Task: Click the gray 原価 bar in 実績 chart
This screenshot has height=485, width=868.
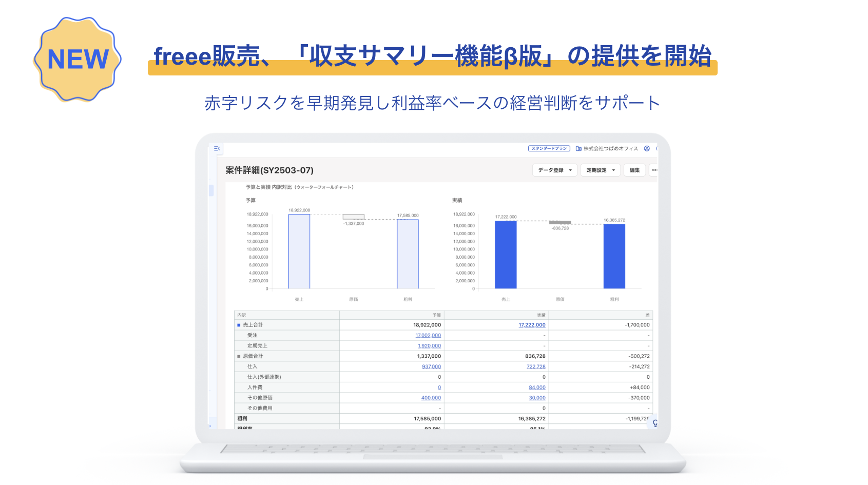Action: [x=560, y=222]
